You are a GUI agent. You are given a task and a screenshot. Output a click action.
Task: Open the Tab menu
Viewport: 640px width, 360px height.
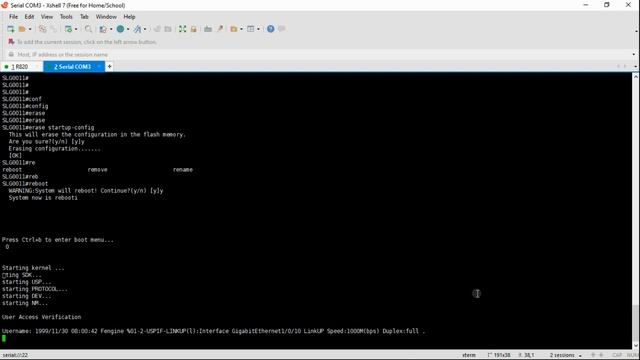point(84,17)
